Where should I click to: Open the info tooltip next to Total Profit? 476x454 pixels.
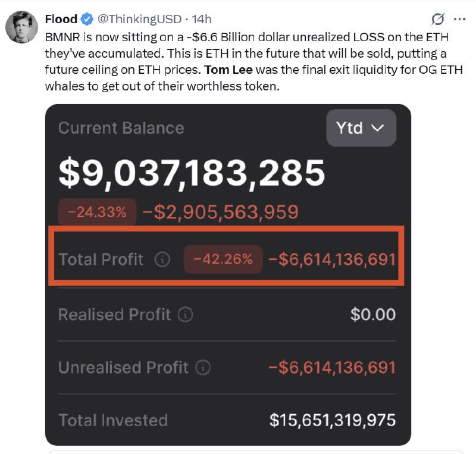pos(164,259)
